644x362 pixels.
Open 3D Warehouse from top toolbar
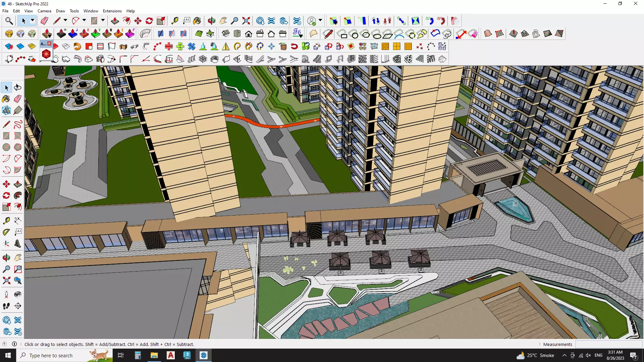(x=260, y=21)
